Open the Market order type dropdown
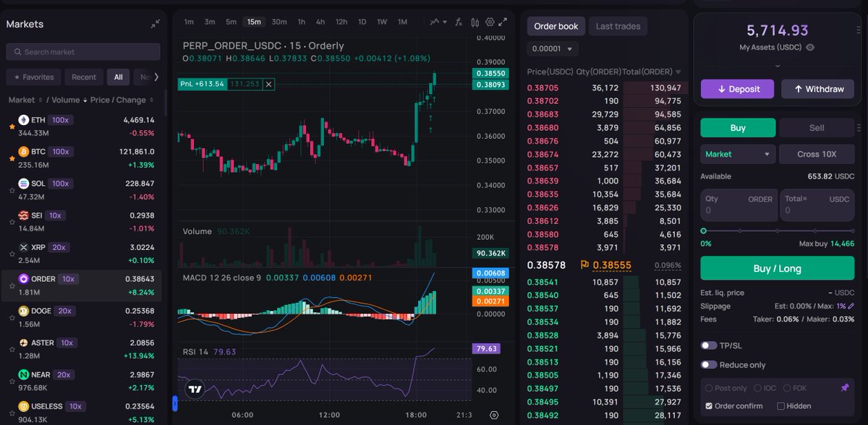This screenshot has height=425, width=868. pyautogui.click(x=738, y=154)
